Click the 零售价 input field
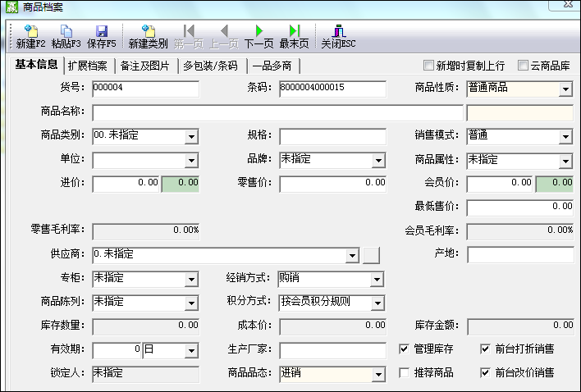This screenshot has height=392, width=581. pyautogui.click(x=332, y=184)
